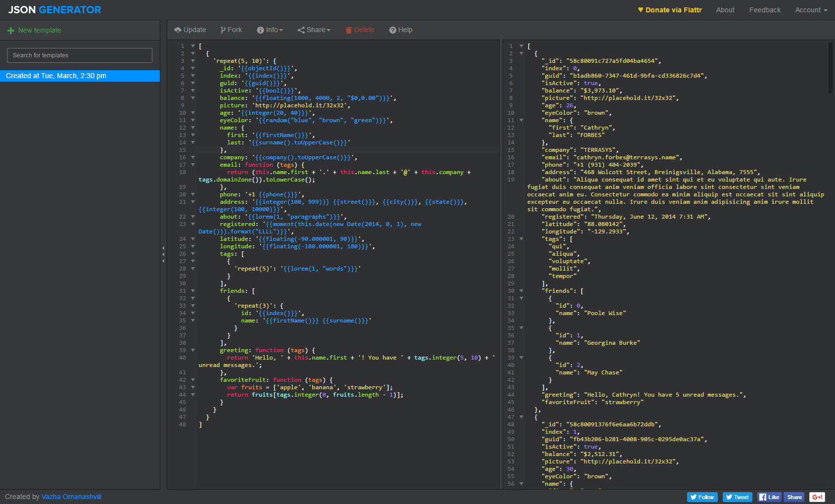Viewport: 835px width, 504px height.
Task: Click the Fork icon in toolbar
Action: (x=223, y=30)
